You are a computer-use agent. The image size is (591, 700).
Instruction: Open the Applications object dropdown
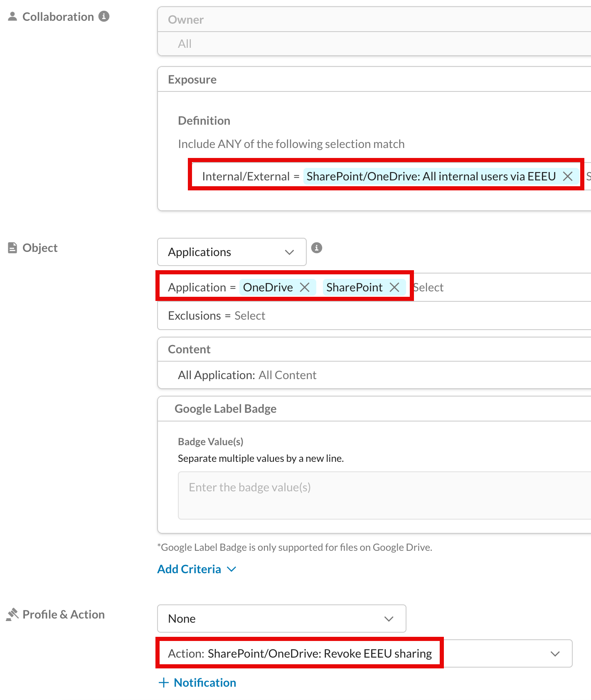tap(232, 252)
